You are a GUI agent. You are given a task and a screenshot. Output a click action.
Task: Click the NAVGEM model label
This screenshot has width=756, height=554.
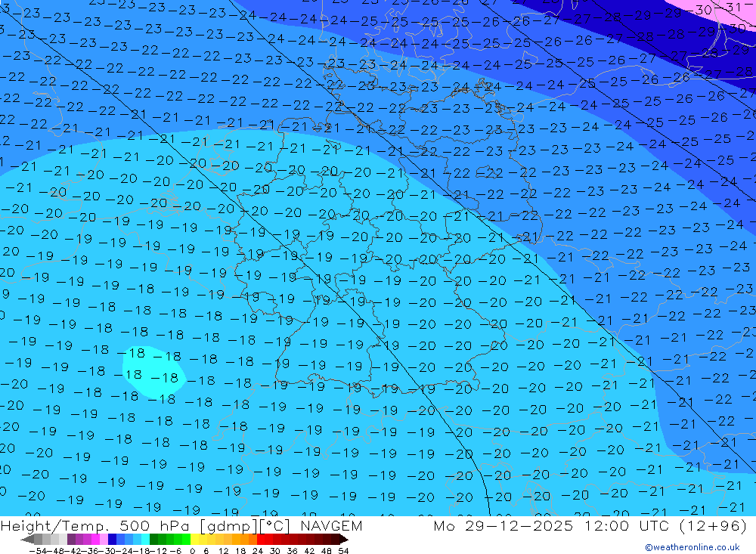click(x=330, y=526)
